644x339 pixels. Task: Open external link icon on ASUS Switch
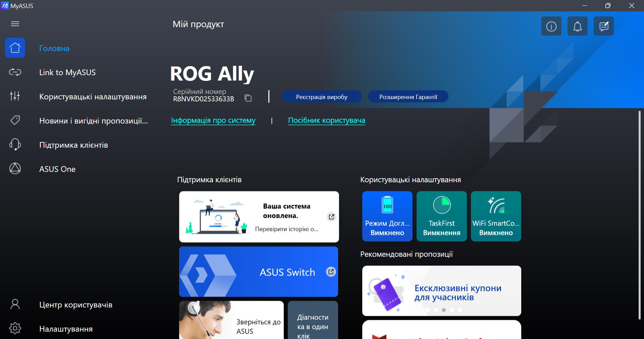[x=331, y=272]
